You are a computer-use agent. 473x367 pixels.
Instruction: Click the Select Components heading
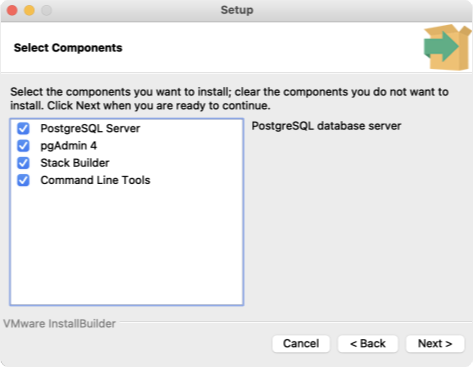click(68, 48)
